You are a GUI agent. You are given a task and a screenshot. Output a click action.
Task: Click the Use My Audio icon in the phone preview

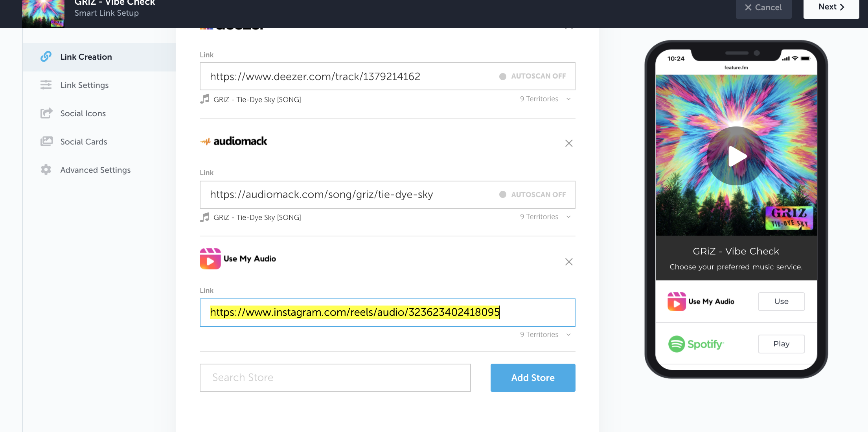click(x=677, y=302)
